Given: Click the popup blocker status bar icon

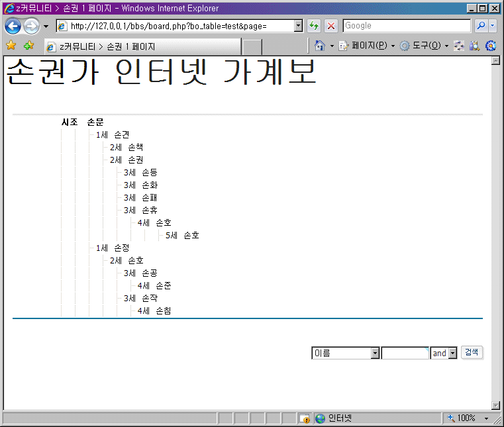Looking at the screenshot, I should click(305, 418).
